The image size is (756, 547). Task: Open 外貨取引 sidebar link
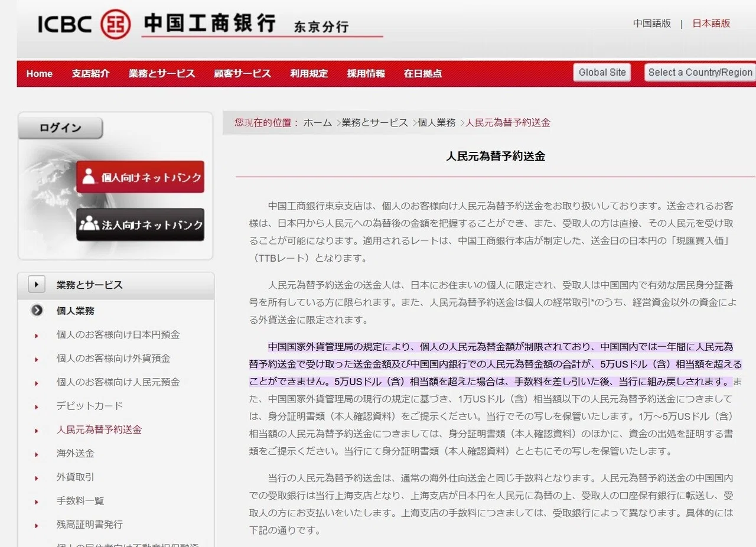click(x=76, y=477)
